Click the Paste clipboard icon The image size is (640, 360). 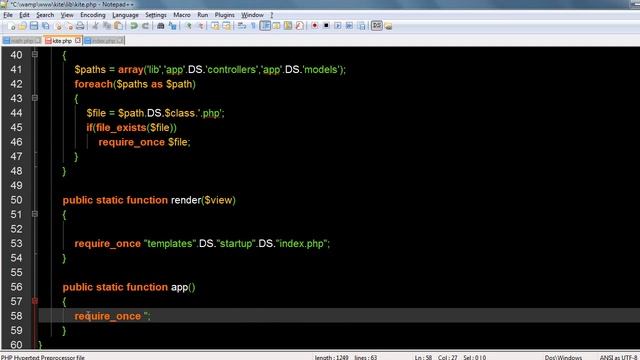118,26
